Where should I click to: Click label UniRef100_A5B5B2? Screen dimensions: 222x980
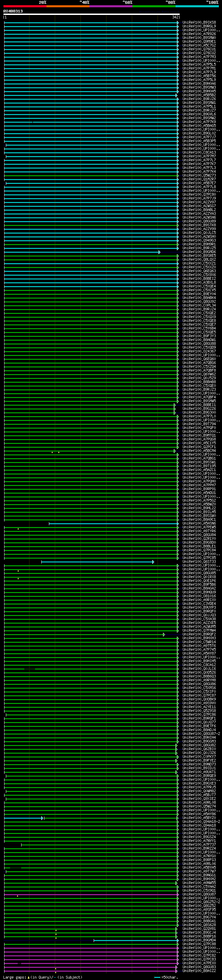coord(199,96)
